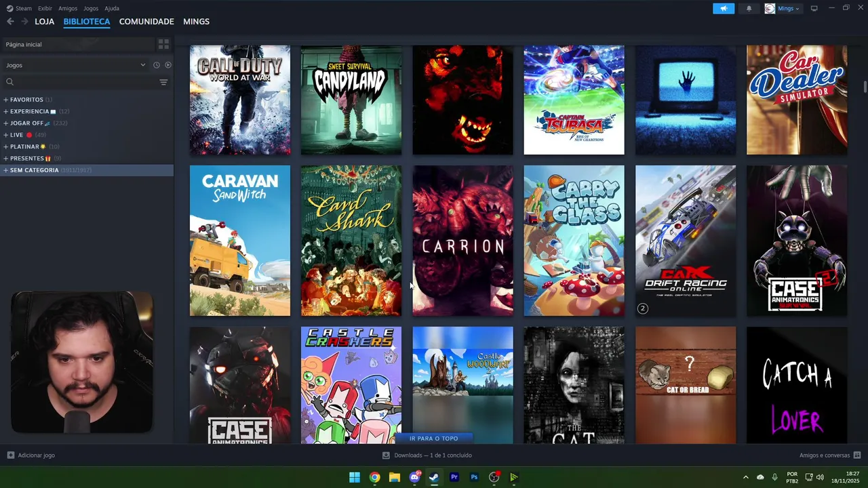Select Card Shark game cover
Screen dimensions: 868x488
click(351, 241)
